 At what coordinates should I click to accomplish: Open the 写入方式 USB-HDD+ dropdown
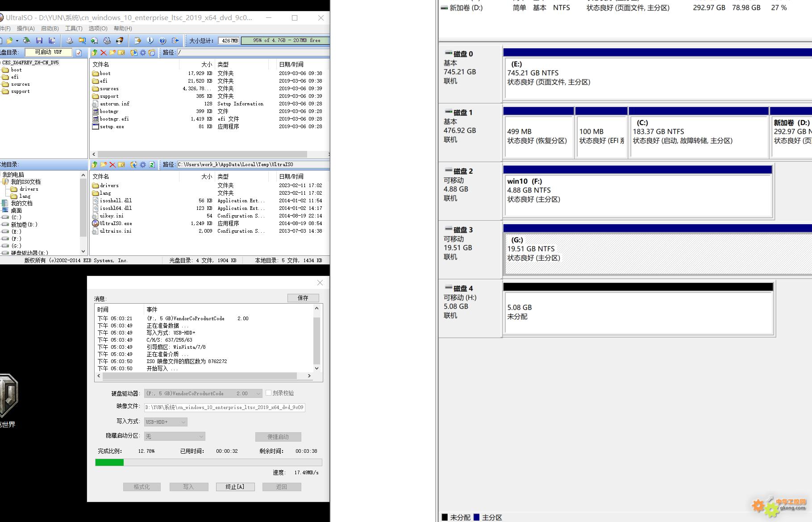183,422
